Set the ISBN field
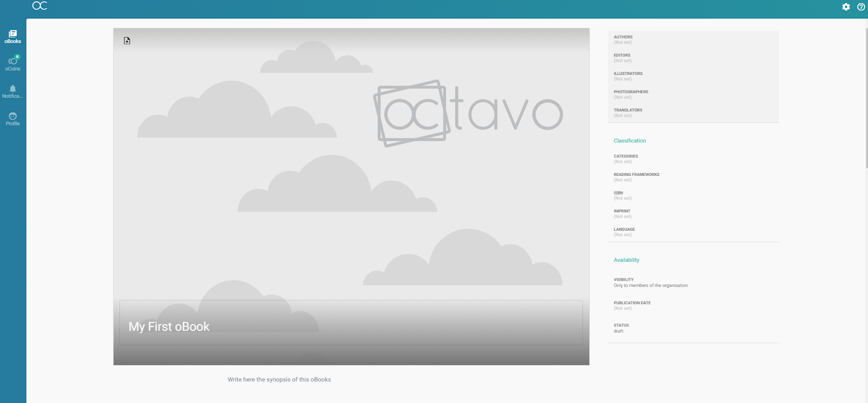Viewport: 868px width, 403px height. [x=693, y=196]
